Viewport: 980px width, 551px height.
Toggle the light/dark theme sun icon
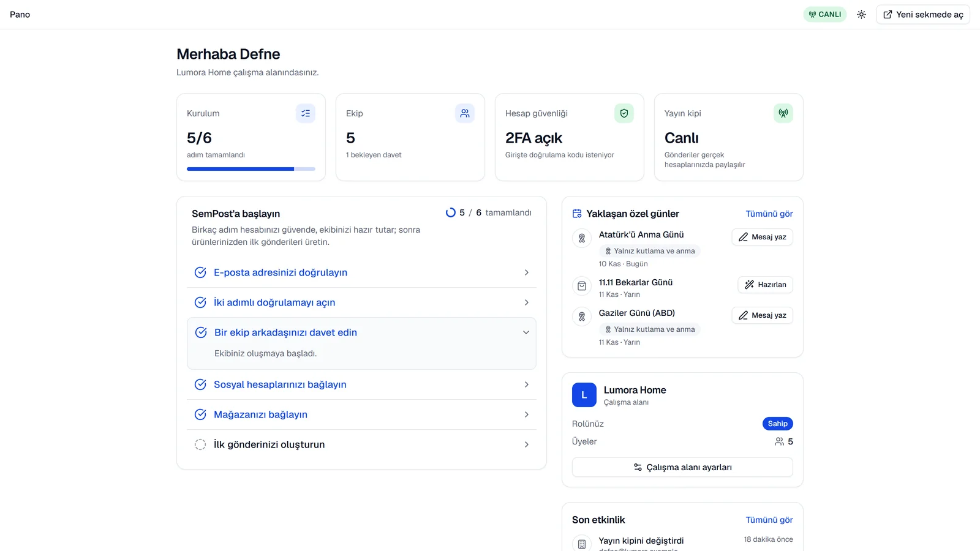861,15
